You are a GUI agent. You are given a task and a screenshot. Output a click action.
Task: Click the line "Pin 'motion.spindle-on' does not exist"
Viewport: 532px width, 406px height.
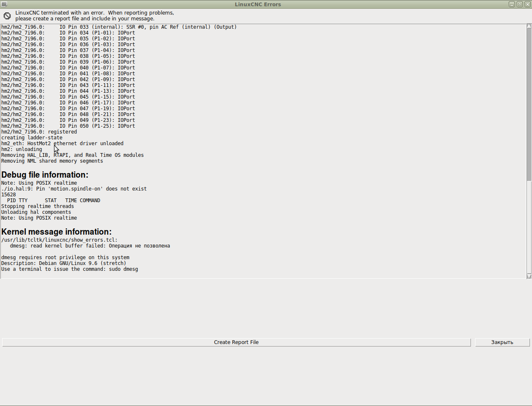pyautogui.click(x=74, y=189)
